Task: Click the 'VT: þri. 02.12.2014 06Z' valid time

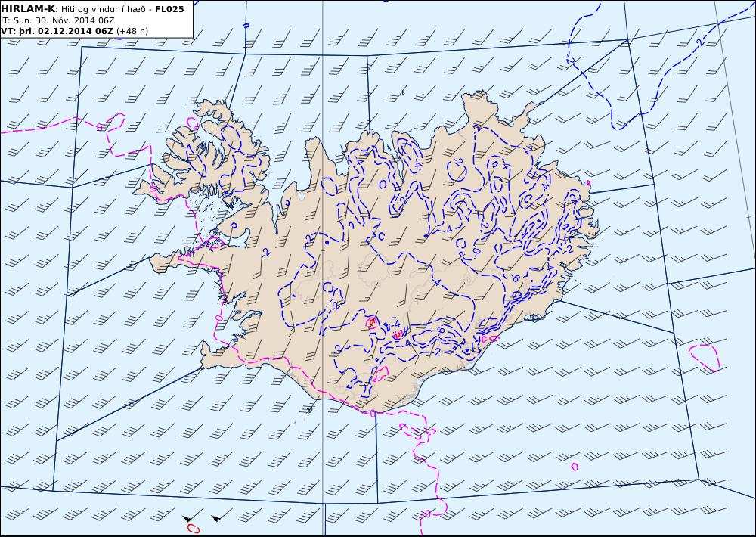Action: pos(57,31)
